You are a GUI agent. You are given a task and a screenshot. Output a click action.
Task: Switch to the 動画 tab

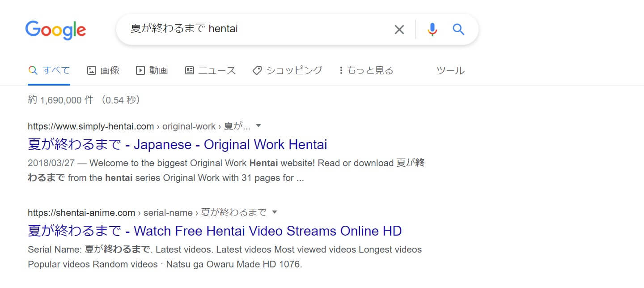152,70
